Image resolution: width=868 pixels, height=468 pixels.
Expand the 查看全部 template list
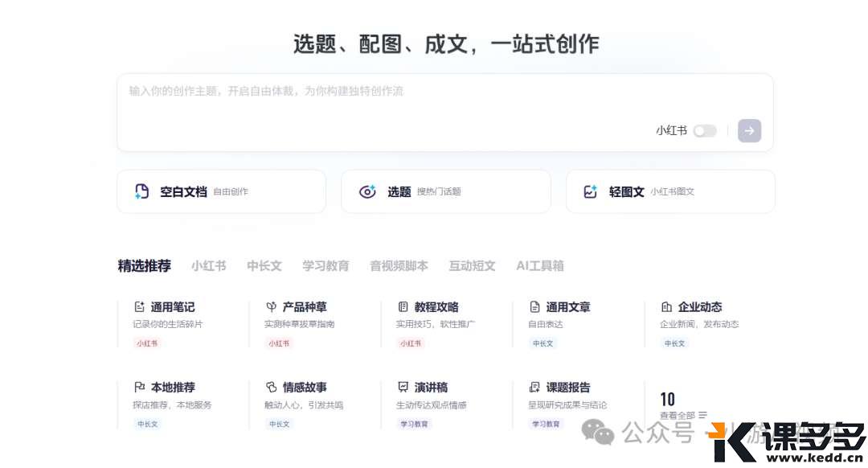[x=683, y=415]
